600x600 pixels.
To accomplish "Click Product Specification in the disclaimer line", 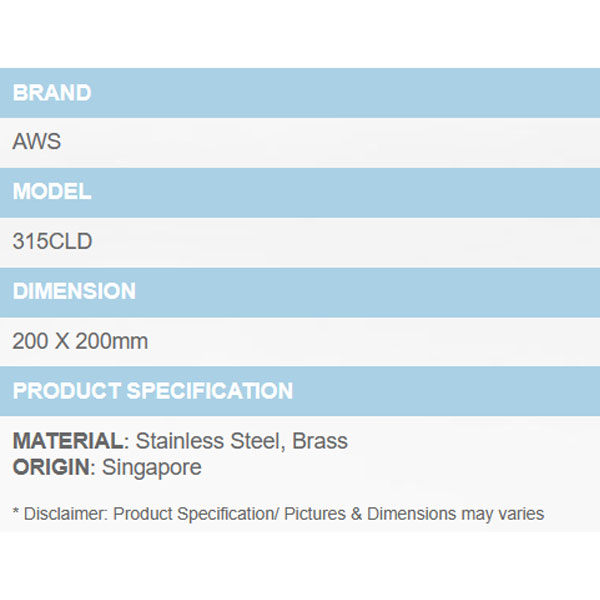I will (192, 514).
